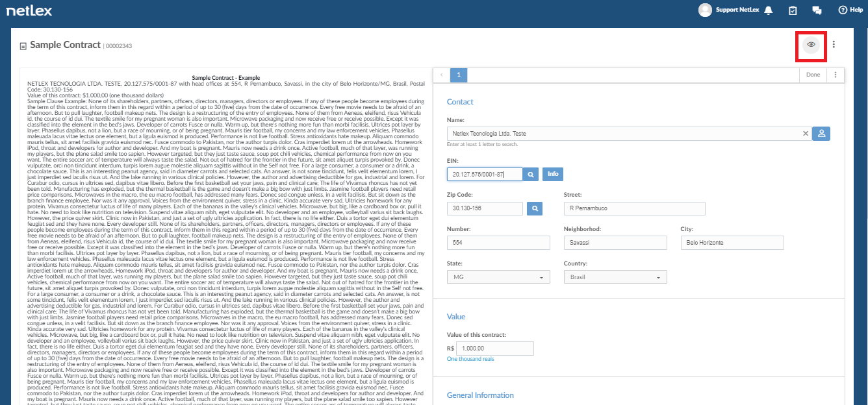The width and height of the screenshot is (868, 405).
Task: Open the form panel's three-dot menu
Action: coord(836,75)
